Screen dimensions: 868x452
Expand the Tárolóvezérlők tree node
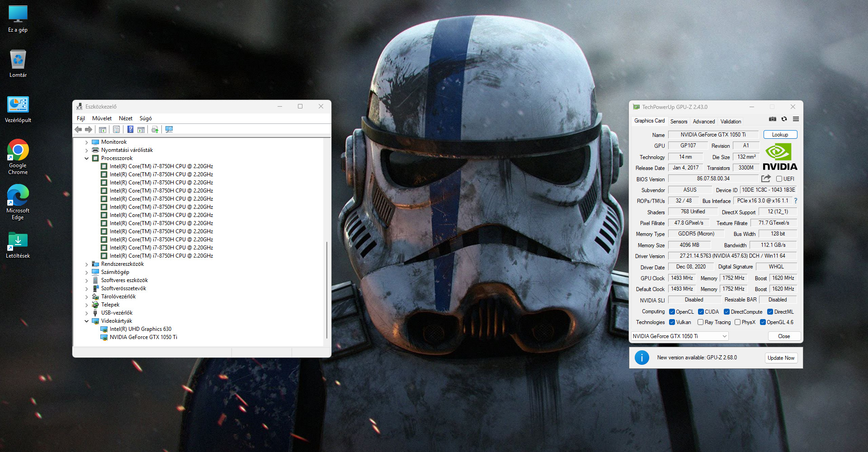tap(86, 297)
